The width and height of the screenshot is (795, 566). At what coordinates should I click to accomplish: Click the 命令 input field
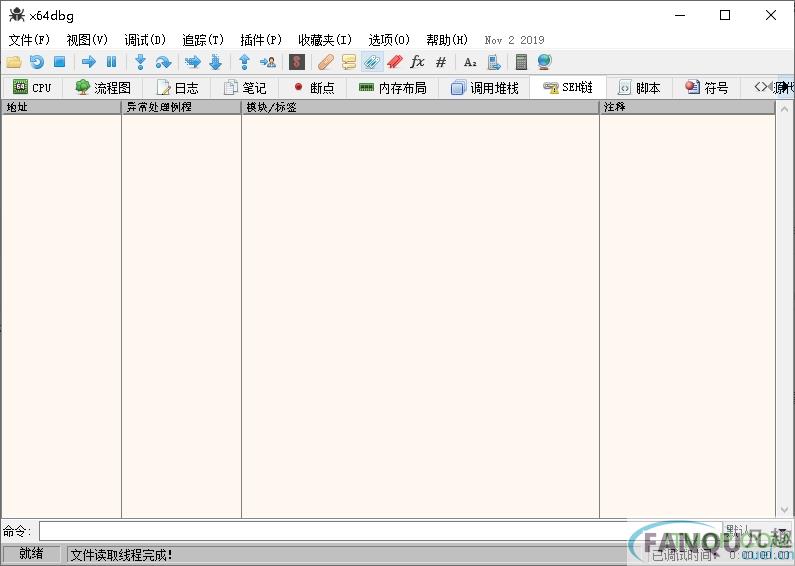coord(381,531)
